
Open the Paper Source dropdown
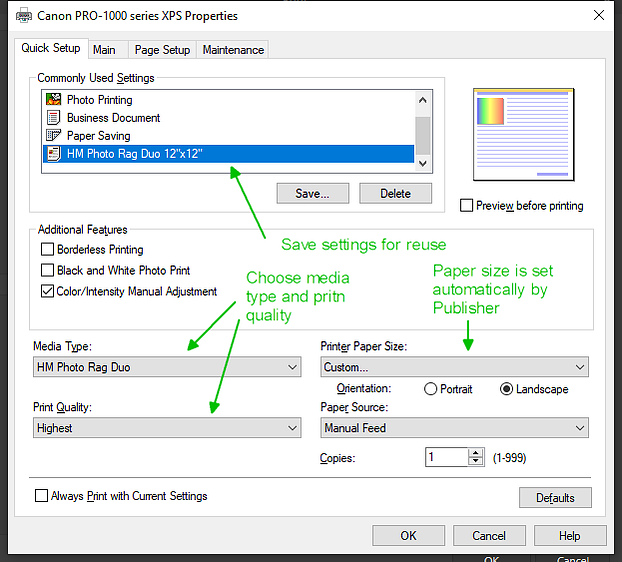coord(454,428)
